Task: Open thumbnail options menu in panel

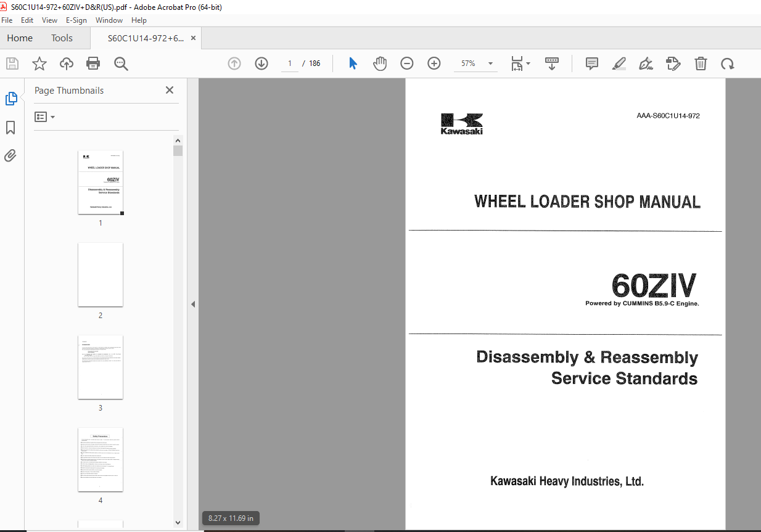Action: point(44,117)
